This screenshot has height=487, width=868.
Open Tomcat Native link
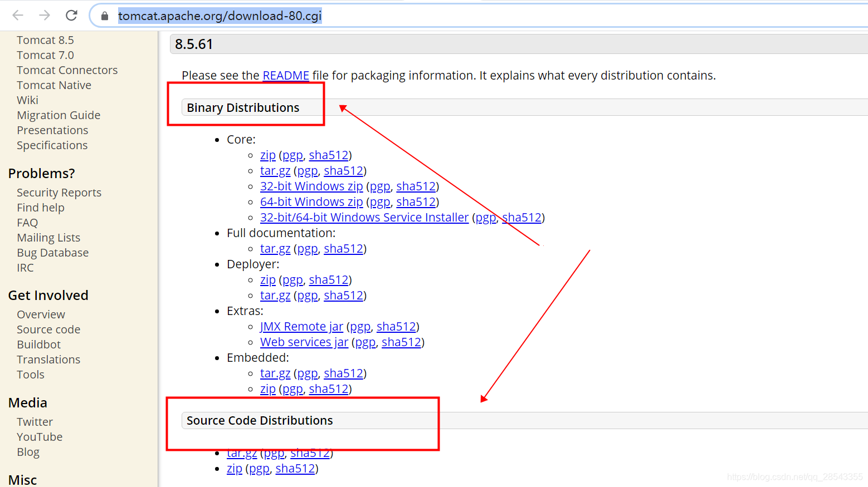click(x=54, y=85)
